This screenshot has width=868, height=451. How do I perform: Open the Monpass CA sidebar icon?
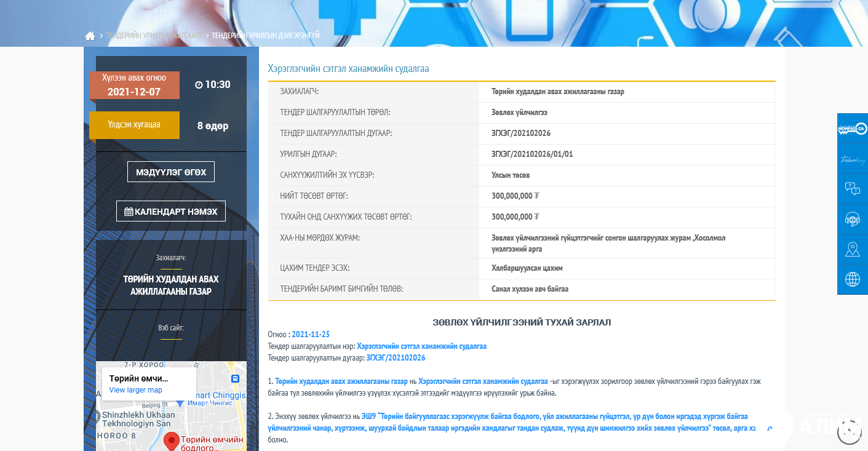(x=852, y=129)
